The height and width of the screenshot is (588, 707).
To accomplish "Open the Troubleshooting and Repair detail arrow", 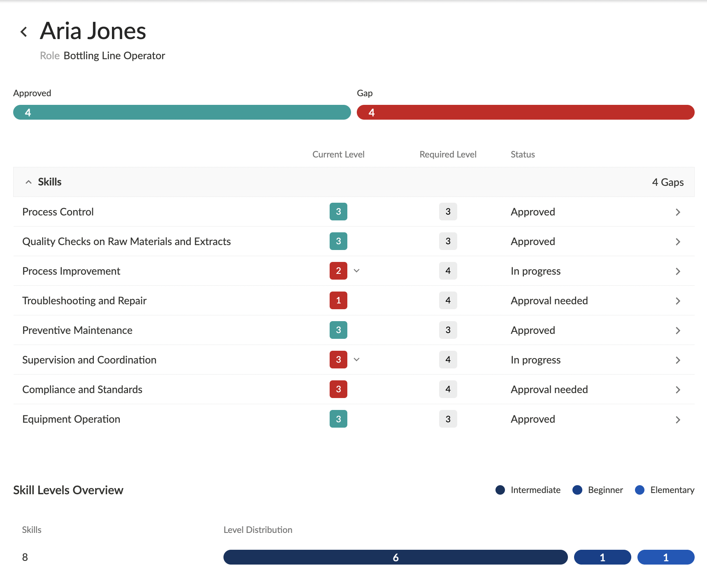I will pyautogui.click(x=678, y=301).
